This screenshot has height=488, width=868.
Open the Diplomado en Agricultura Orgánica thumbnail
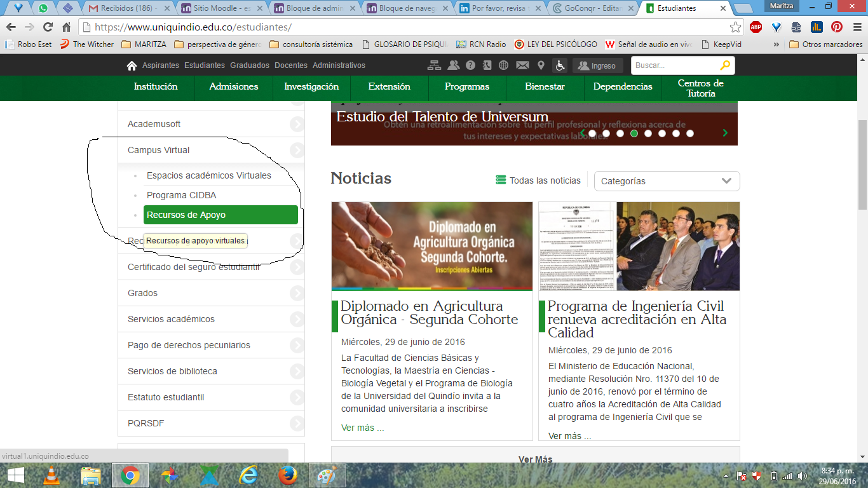(x=432, y=247)
